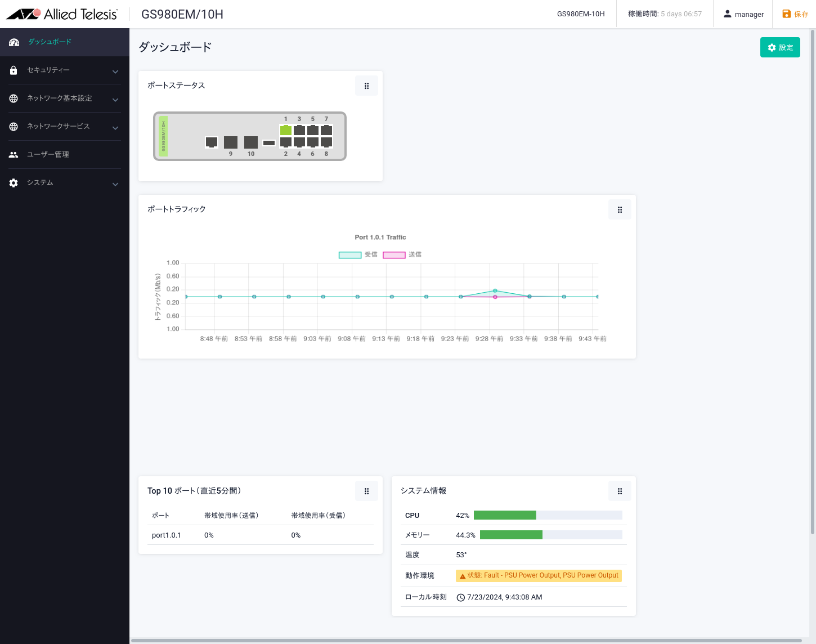
Task: Expand the セキュリティー menu chevron
Action: 115,71
